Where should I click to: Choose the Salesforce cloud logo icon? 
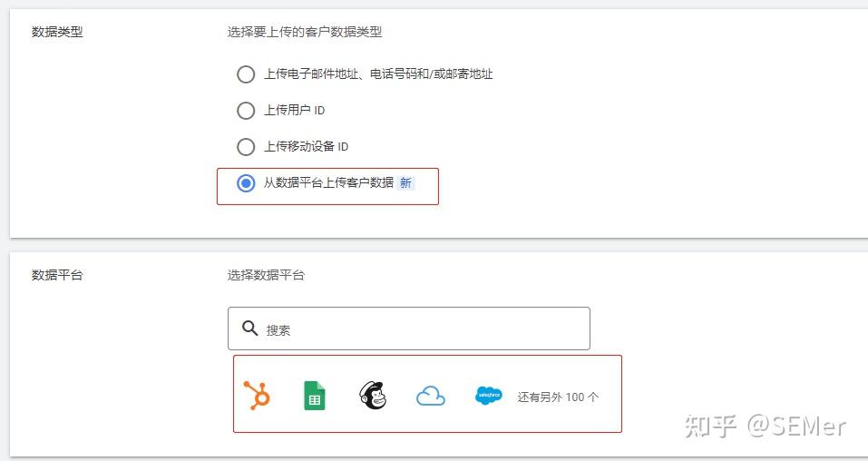488,396
